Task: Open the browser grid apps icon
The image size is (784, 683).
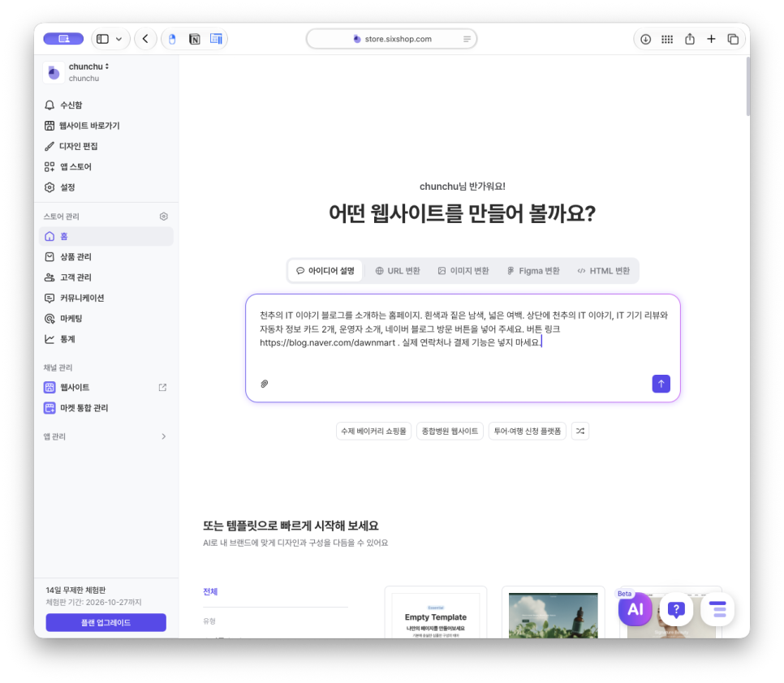Action: pyautogui.click(x=667, y=39)
